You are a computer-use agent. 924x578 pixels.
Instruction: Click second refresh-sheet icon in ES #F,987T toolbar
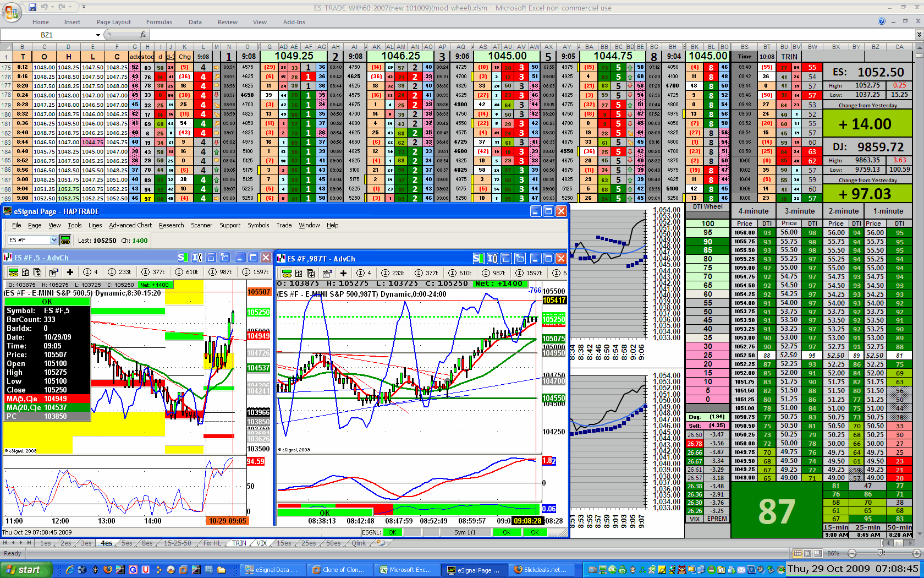pyautogui.click(x=311, y=273)
